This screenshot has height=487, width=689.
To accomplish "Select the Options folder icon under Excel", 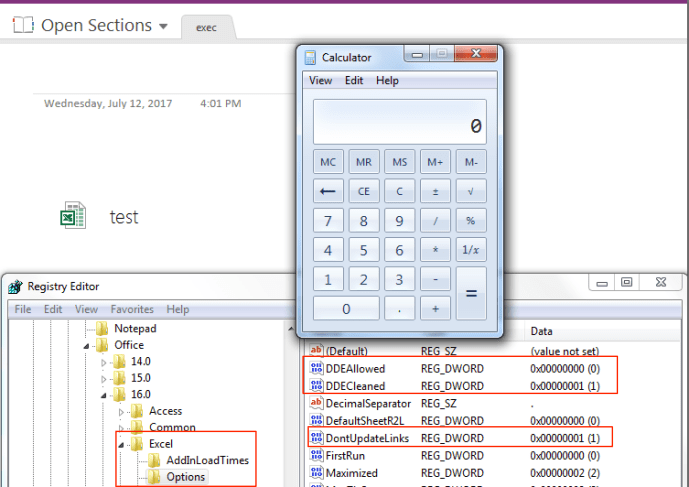I will (x=154, y=477).
